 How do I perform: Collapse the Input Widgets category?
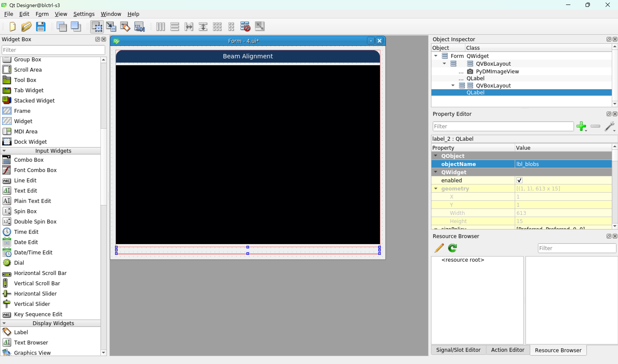4,151
